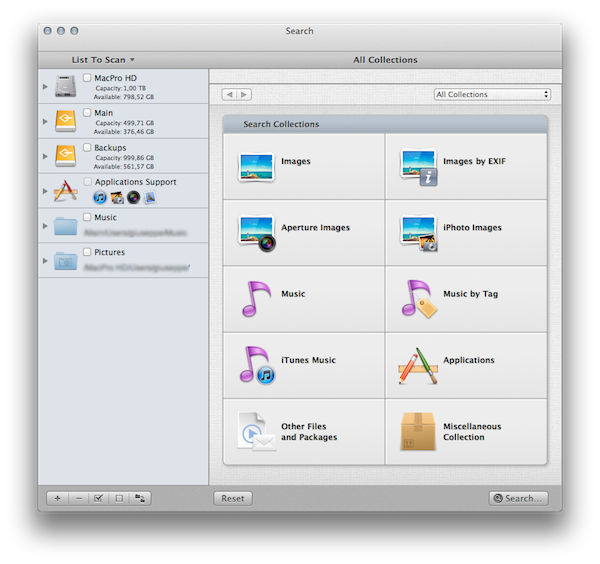Click the Other Files and Packages icon
This screenshot has width=600, height=564.
(256, 431)
